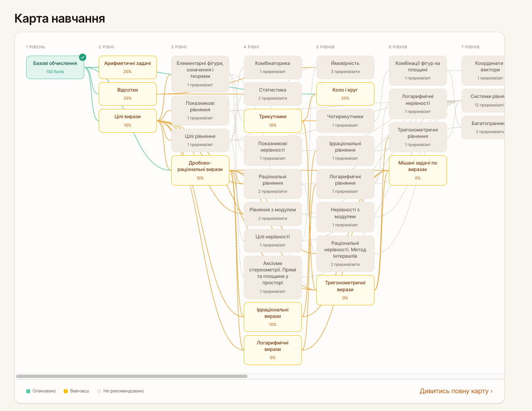Click Дивитись повну карту link

(456, 391)
